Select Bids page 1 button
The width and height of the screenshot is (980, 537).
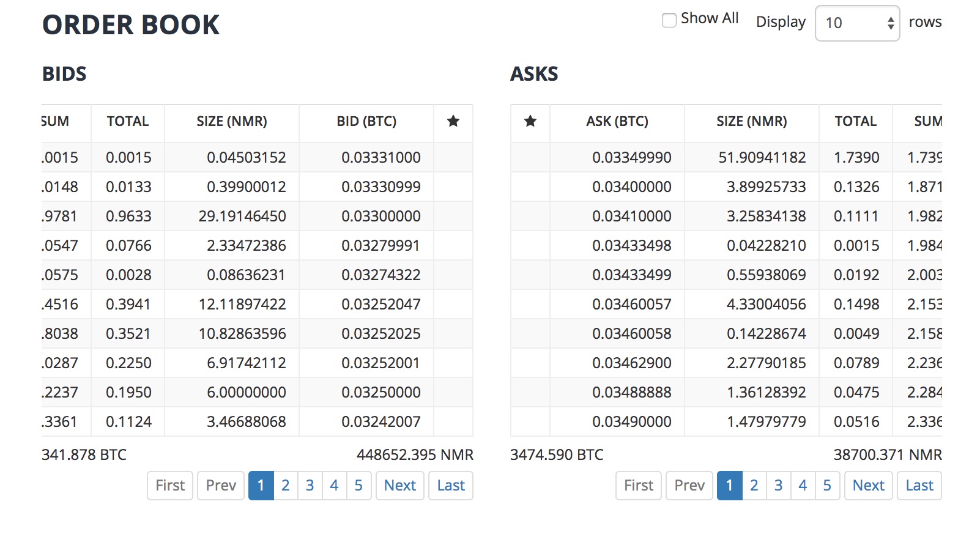pos(261,486)
